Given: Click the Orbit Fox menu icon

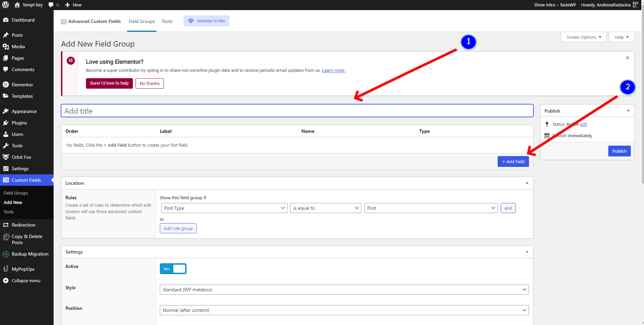Looking at the screenshot, I should pos(6,157).
